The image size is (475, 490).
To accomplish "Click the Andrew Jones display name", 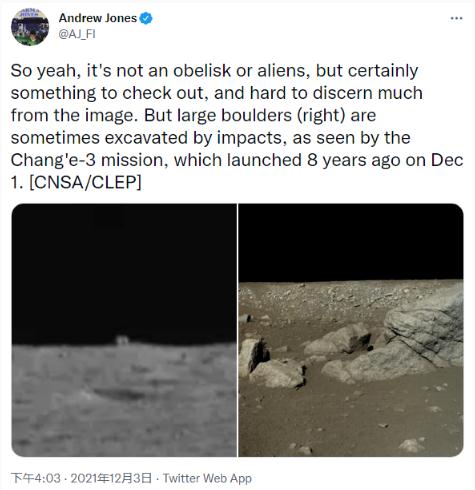I will tap(98, 18).
